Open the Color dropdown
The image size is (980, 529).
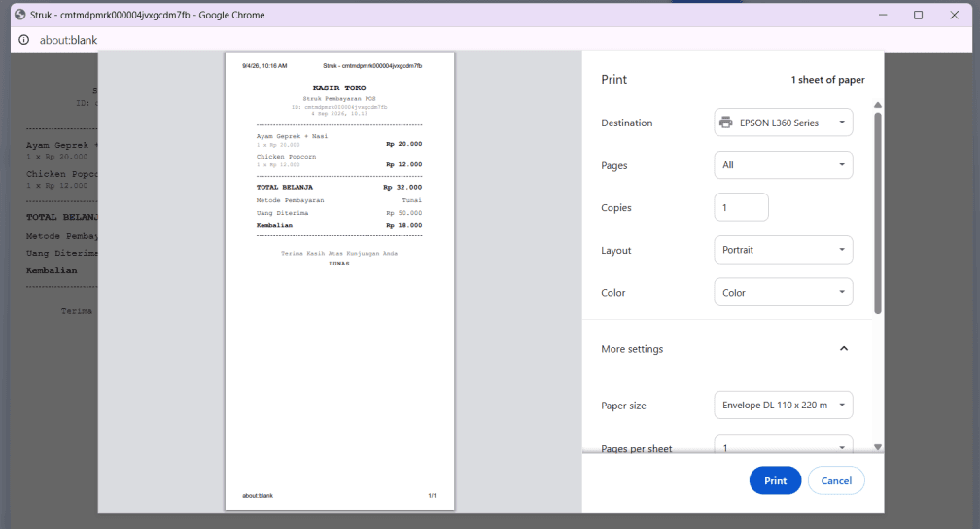click(x=784, y=292)
